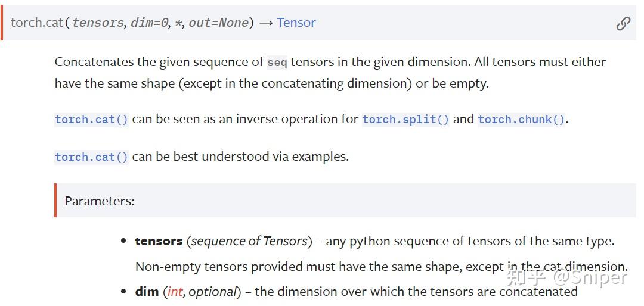Open the red 'int' type link
The width and height of the screenshot is (644, 306).
pos(175,292)
